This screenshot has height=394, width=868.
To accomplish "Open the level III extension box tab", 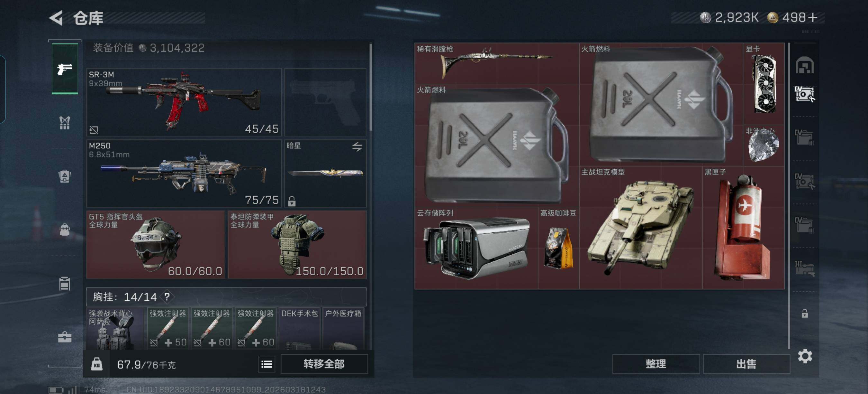I will (x=805, y=268).
